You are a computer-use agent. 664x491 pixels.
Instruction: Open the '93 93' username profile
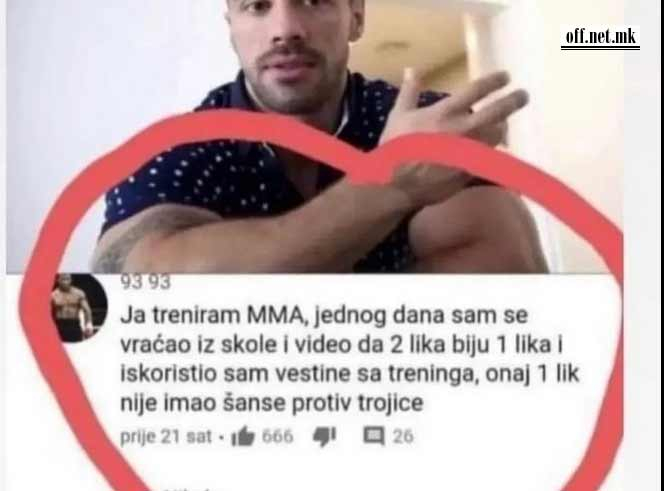pos(146,282)
